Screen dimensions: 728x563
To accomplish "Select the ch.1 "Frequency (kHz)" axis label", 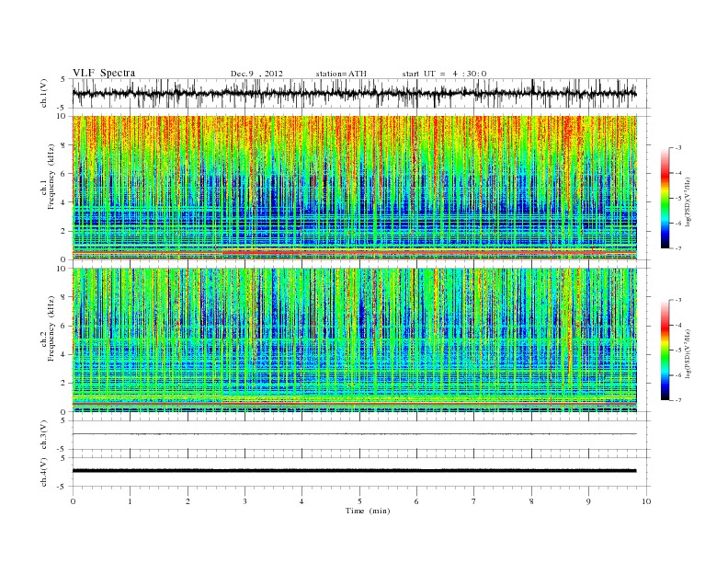I will pos(51,177).
